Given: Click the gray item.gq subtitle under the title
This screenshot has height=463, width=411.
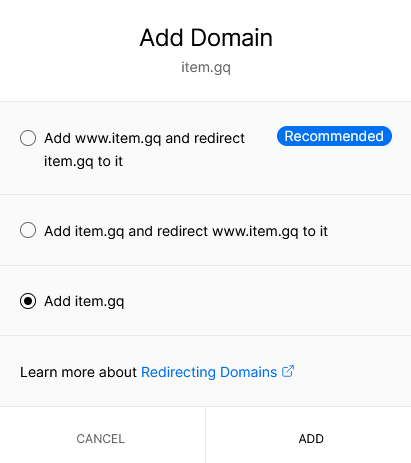Looking at the screenshot, I should (x=206, y=68).
